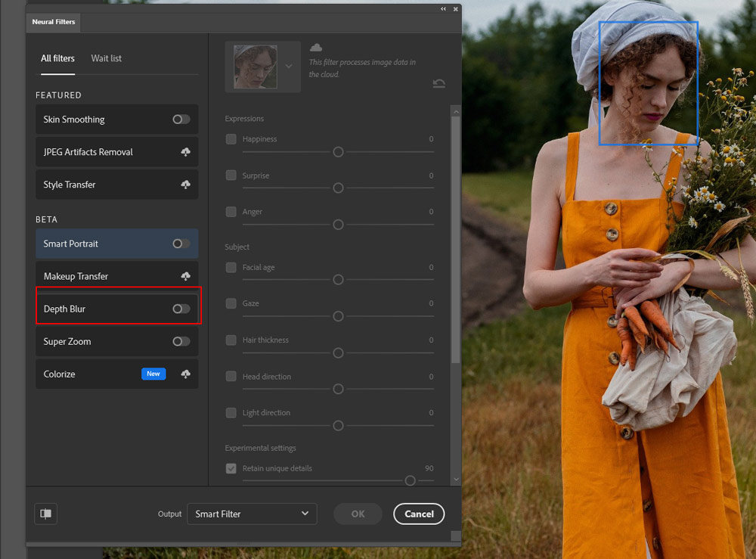Turn off the Smart Portrait switch
Image resolution: width=756 pixels, height=559 pixels.
click(x=180, y=243)
